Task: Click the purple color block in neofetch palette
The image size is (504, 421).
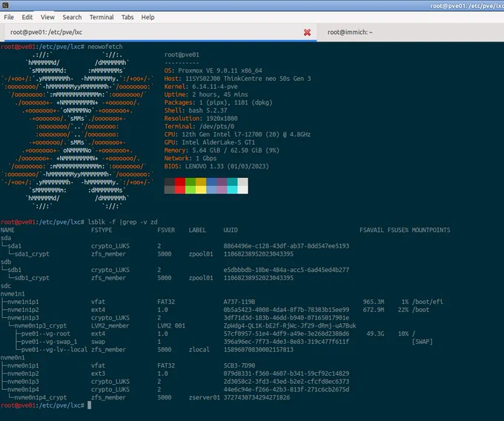Action: click(x=222, y=186)
